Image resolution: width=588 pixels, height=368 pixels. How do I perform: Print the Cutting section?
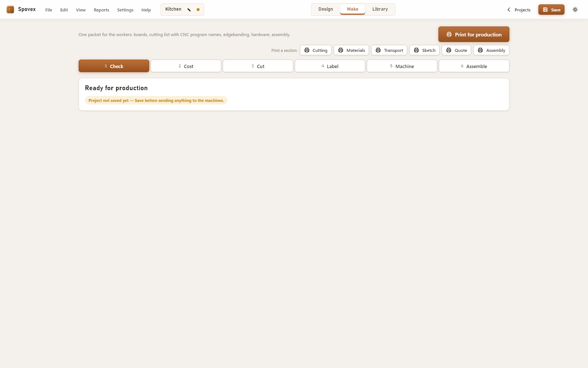click(x=316, y=50)
